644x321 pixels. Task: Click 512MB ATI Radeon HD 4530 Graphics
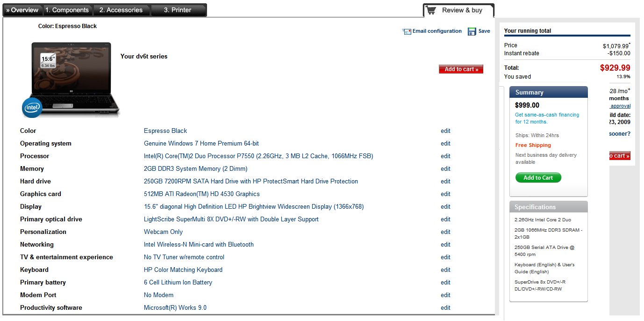202,194
